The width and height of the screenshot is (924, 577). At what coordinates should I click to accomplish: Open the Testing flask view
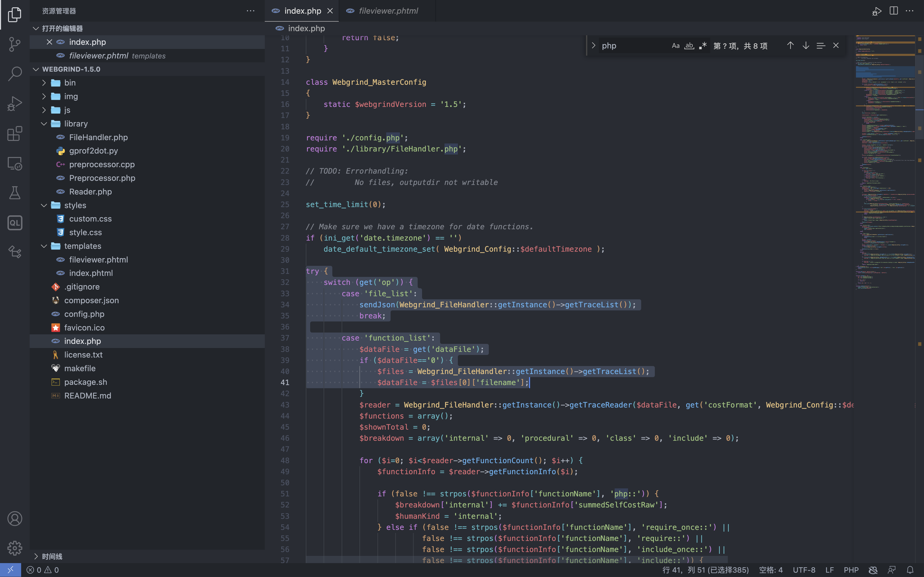pyautogui.click(x=14, y=193)
